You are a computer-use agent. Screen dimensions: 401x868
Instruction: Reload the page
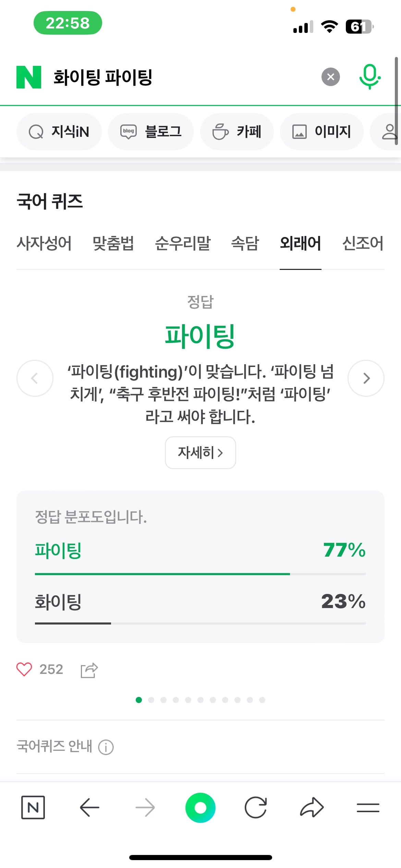click(256, 808)
